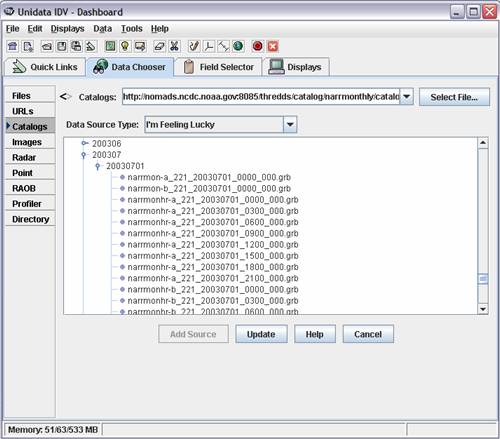The image size is (500, 439).
Task: Click the catalog tree scrollbar down arrow
Action: pyautogui.click(x=483, y=309)
